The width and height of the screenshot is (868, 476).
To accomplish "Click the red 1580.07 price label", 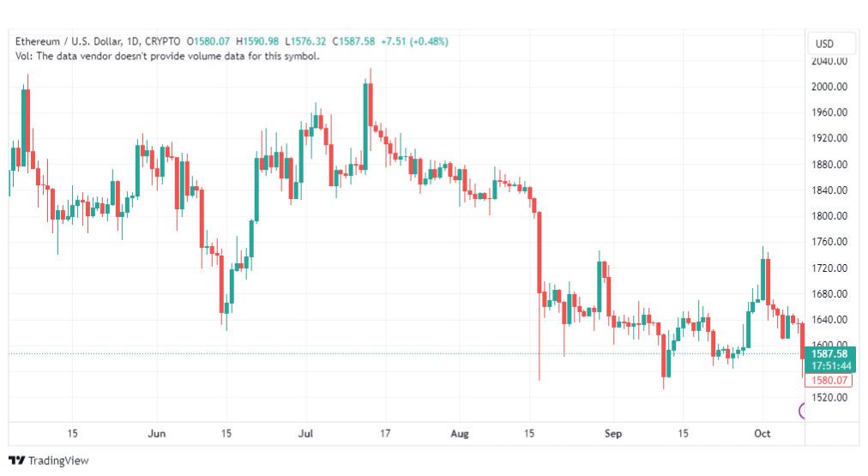I will (x=829, y=380).
